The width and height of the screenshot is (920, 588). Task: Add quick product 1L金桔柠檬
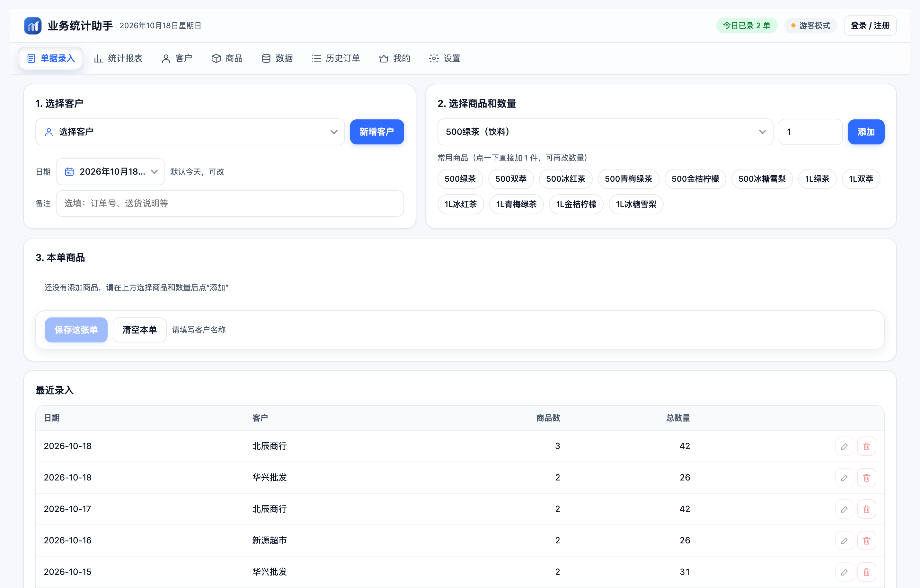click(576, 204)
